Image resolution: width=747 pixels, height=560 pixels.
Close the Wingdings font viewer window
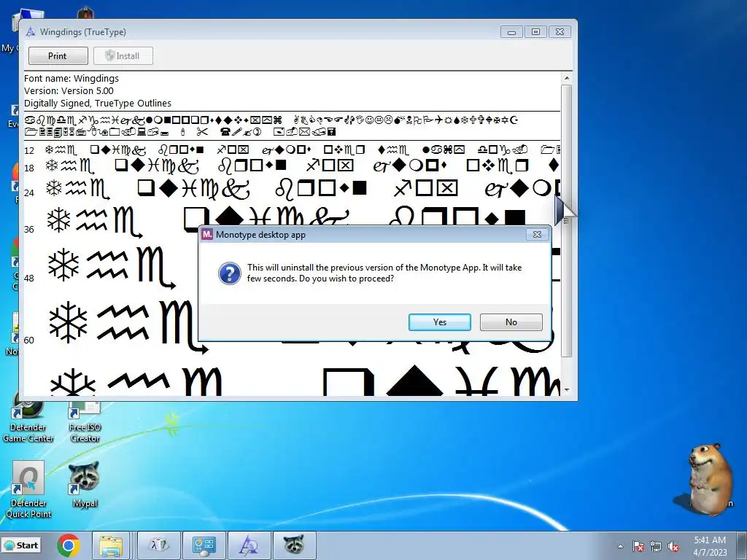(560, 32)
